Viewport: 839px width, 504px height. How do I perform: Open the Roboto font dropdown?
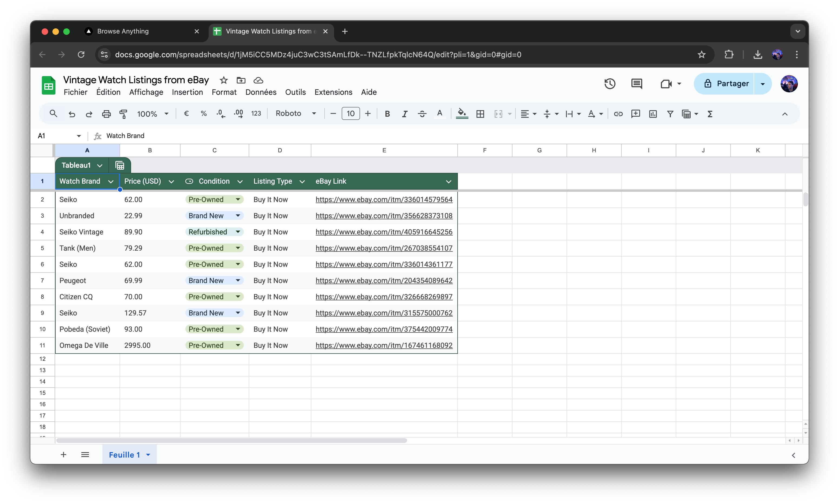point(296,113)
